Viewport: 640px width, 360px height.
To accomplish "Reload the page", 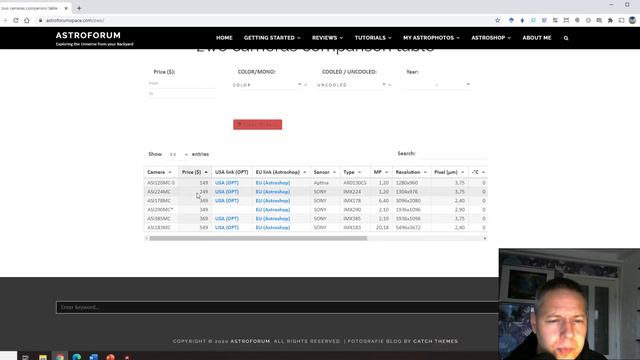I will tap(16, 20).
